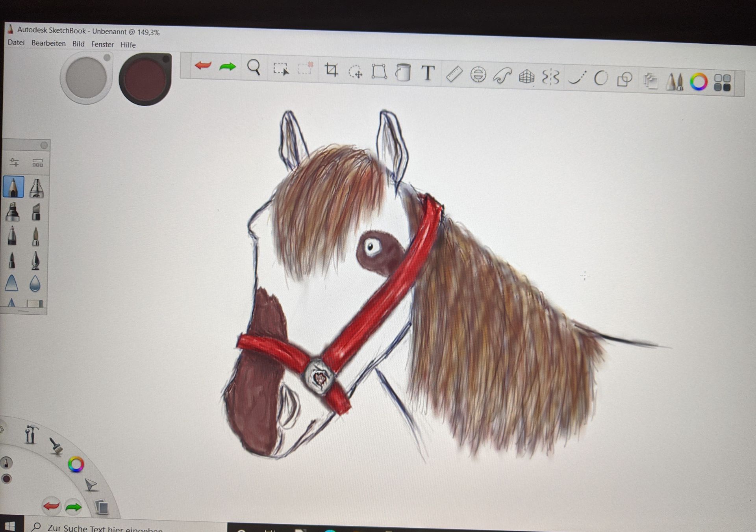Click the window title 'Autodesk SketchBook - Unbenannt'
The width and height of the screenshot is (756, 532).
tap(72, 31)
